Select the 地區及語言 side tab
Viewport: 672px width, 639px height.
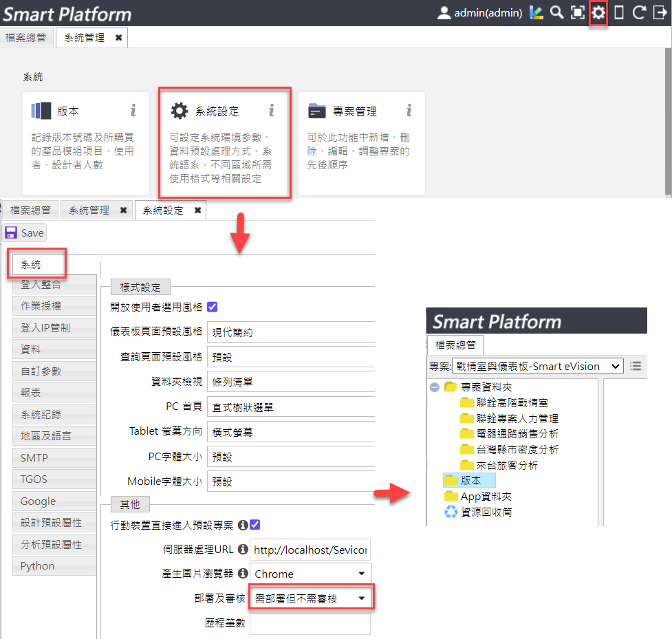tap(54, 436)
